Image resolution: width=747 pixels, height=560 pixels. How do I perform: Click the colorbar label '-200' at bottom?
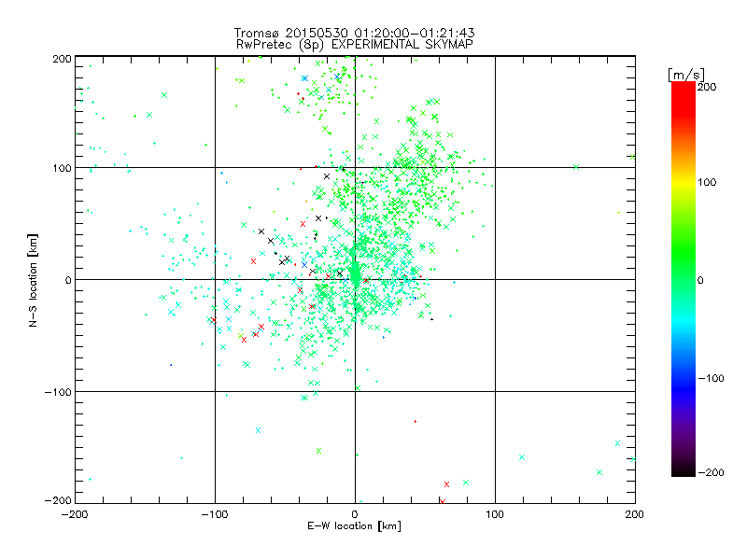coord(711,473)
